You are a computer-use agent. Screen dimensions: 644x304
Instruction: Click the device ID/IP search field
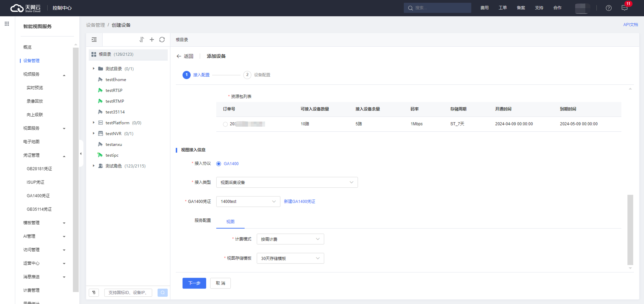pos(128,293)
